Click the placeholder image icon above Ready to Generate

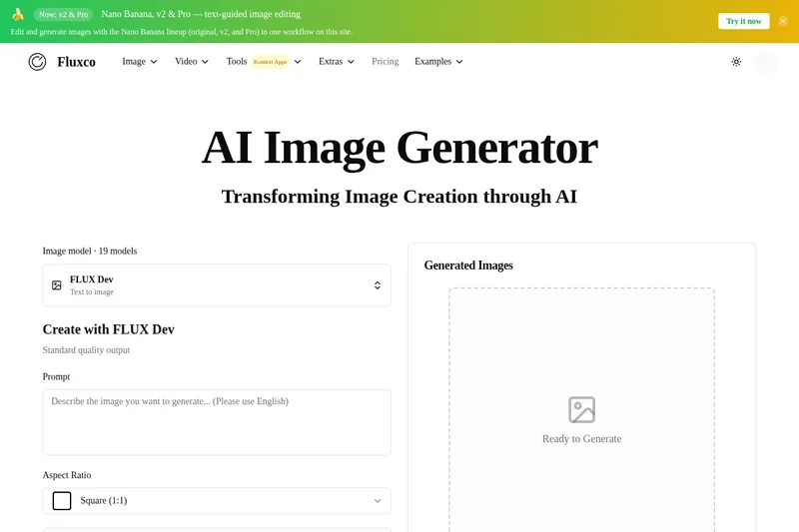point(581,409)
